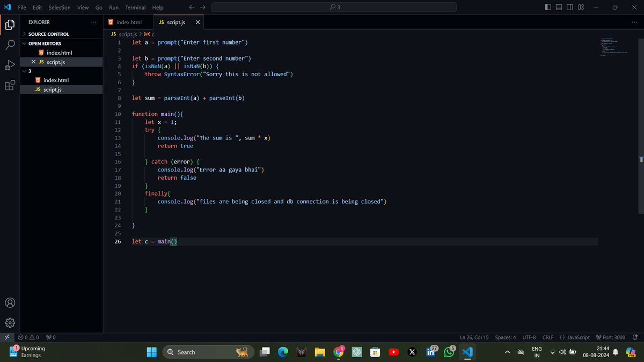Collapse the folder named 3
This screenshot has width=644, height=362.
click(62, 71)
